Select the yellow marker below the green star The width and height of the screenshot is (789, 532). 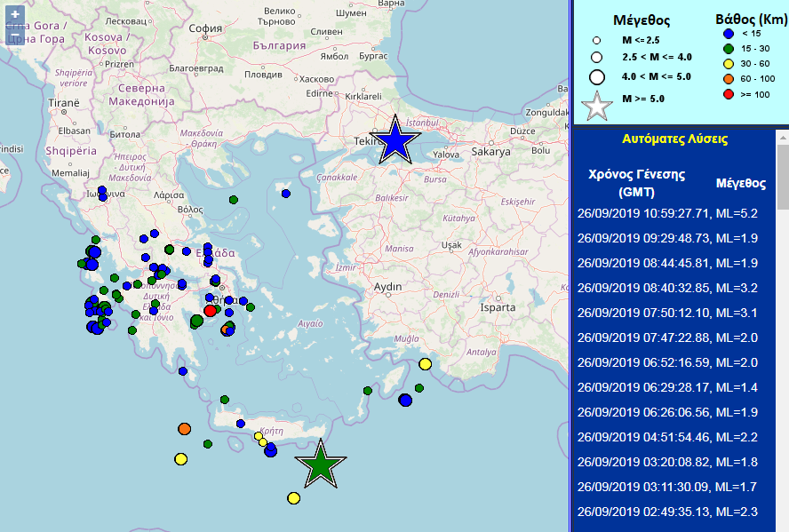click(x=293, y=498)
